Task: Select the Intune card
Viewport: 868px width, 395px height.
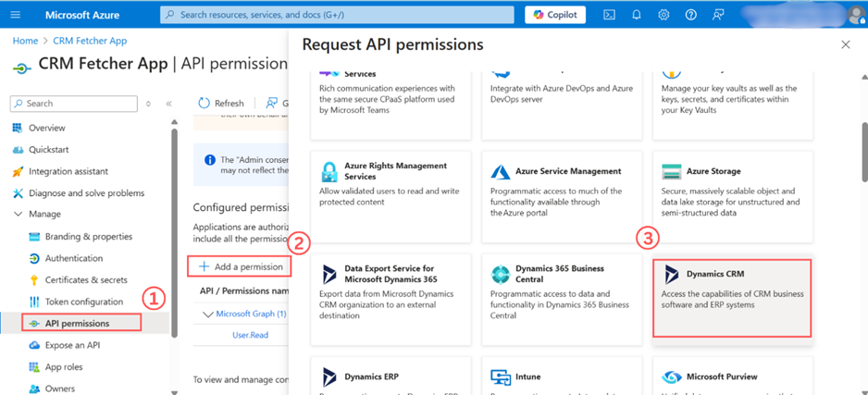Action: [562, 376]
